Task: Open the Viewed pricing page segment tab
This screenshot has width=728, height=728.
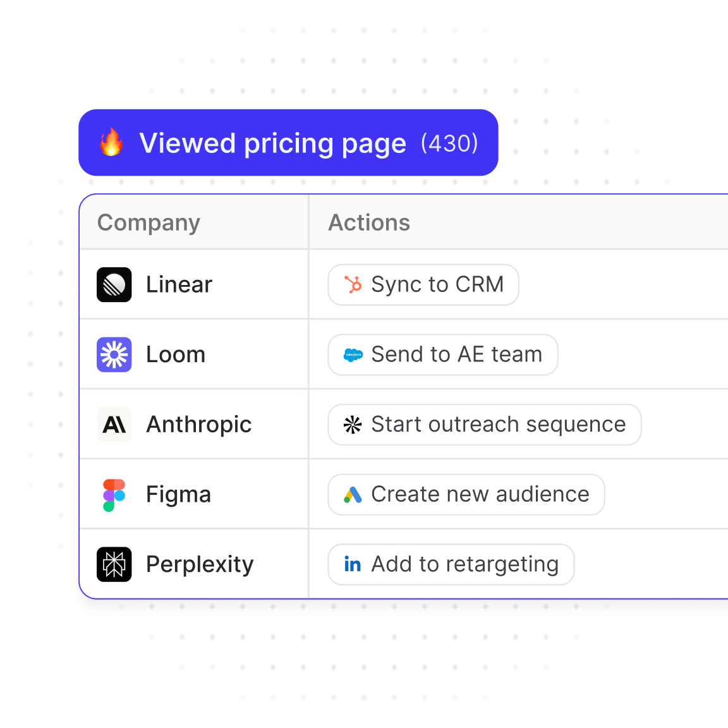Action: point(288,143)
